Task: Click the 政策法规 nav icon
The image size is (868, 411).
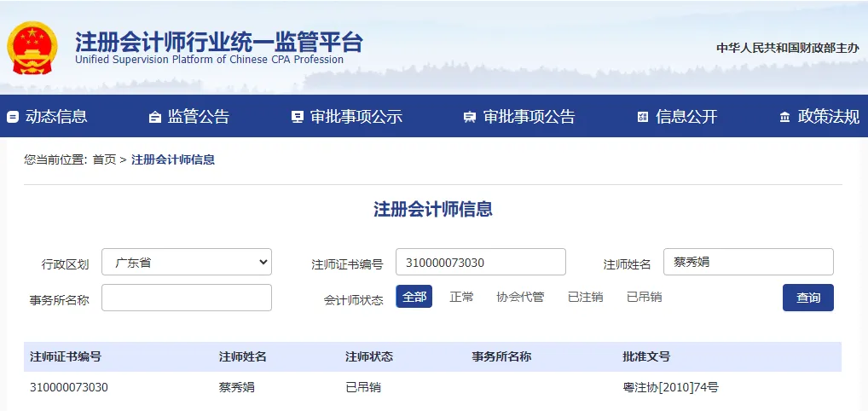Action: [784, 118]
